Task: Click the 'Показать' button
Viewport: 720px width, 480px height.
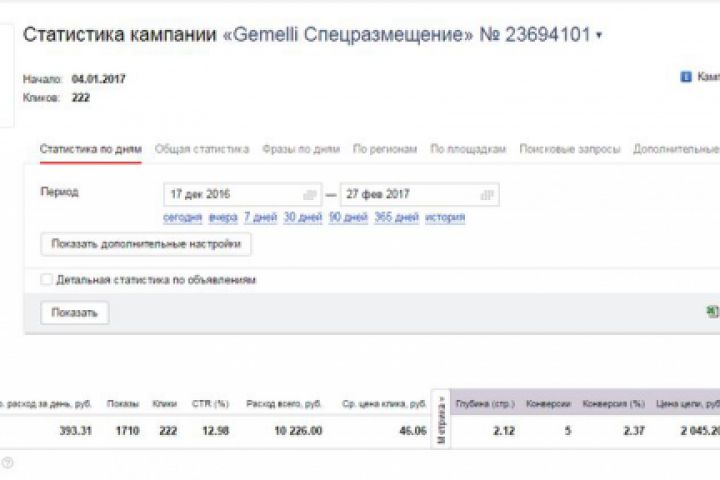Action: (x=74, y=313)
